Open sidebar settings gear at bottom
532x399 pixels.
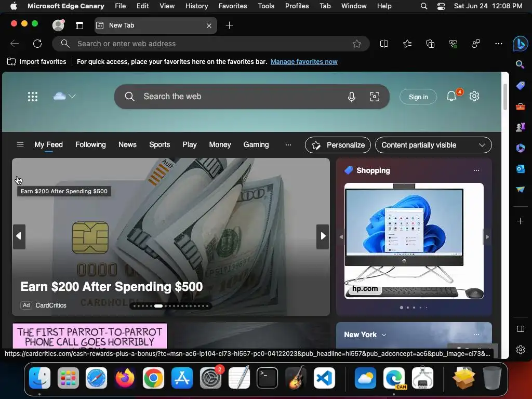[x=520, y=350]
